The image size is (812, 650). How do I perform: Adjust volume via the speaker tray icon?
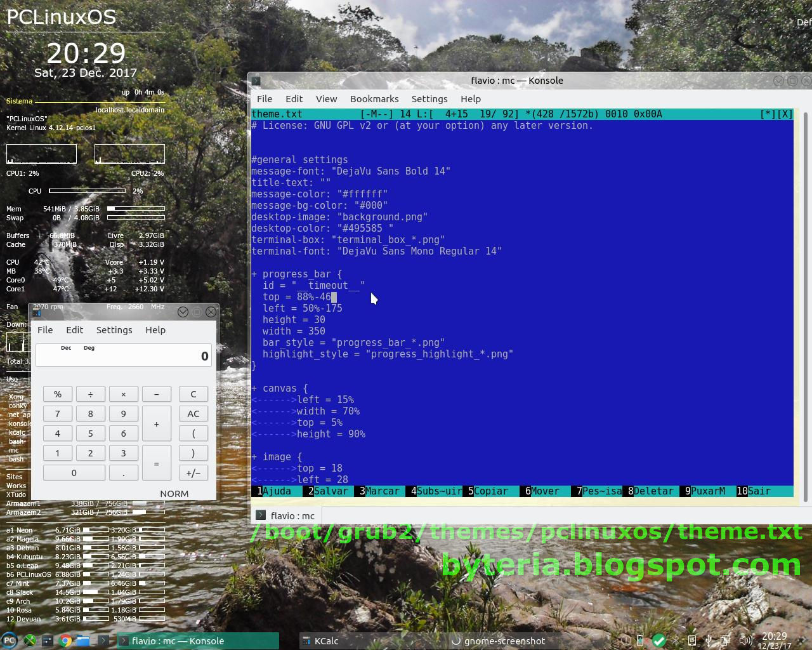(x=745, y=640)
